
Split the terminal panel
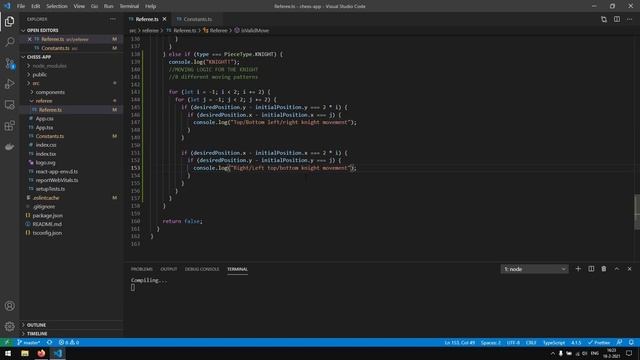pyautogui.click(x=591, y=269)
